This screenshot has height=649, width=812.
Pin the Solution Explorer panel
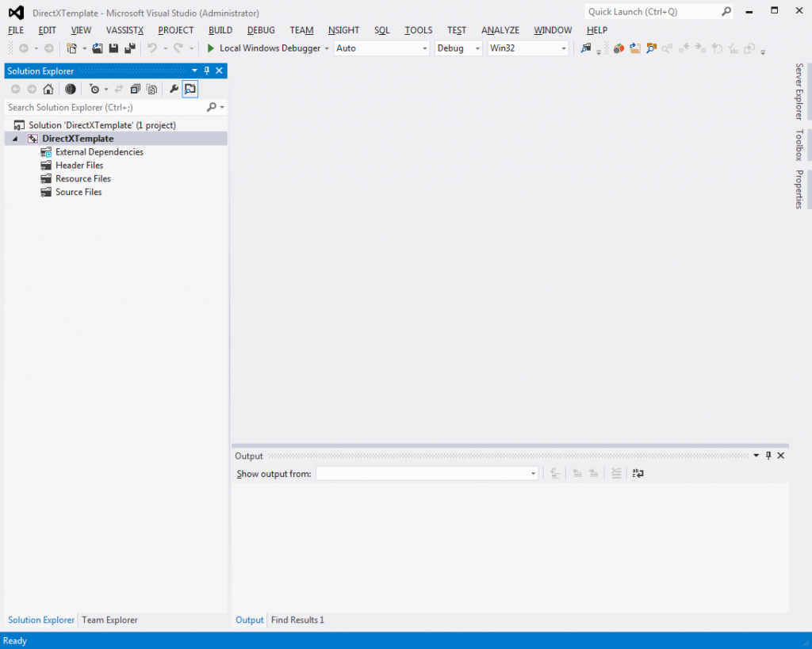coord(207,71)
